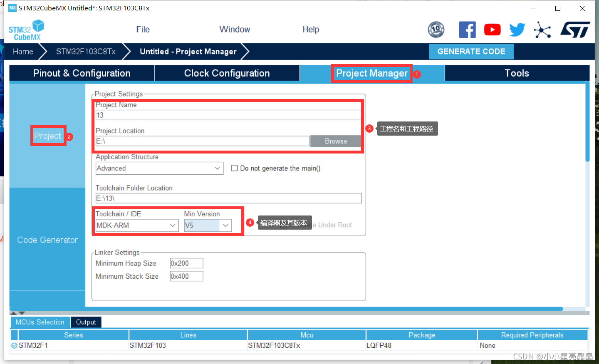Image resolution: width=599 pixels, height=364 pixels.
Task: Collapse bottom panel with up arrow
Action: 13,313
